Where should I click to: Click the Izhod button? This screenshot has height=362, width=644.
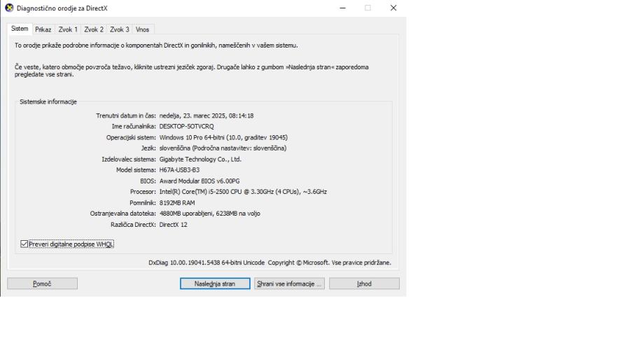click(x=364, y=284)
